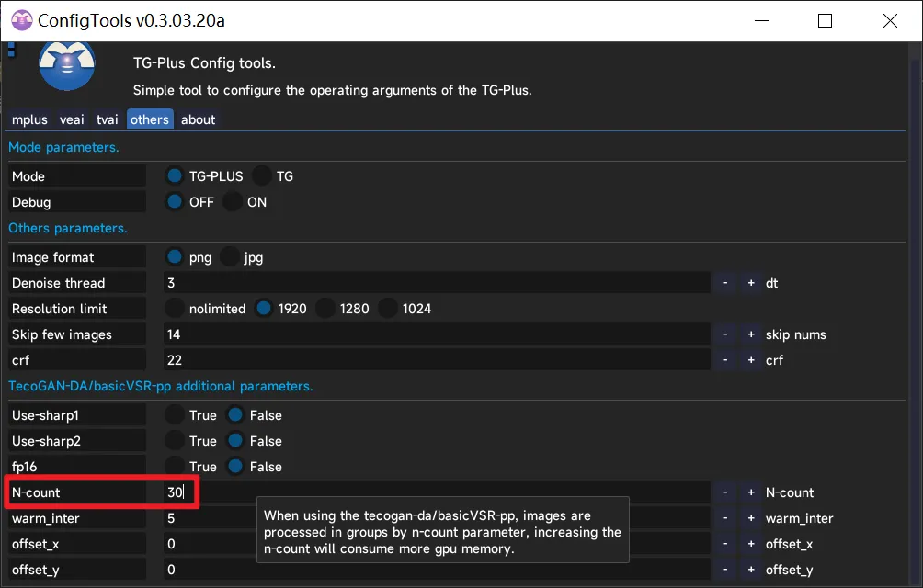Open the about tab
Image resolution: width=923 pixels, height=588 pixels.
tap(198, 119)
